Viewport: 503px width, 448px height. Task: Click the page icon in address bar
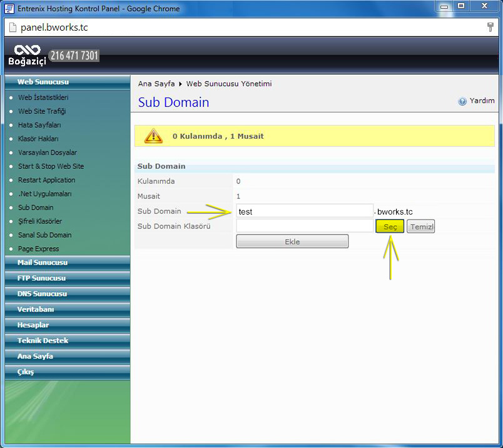pos(11,28)
